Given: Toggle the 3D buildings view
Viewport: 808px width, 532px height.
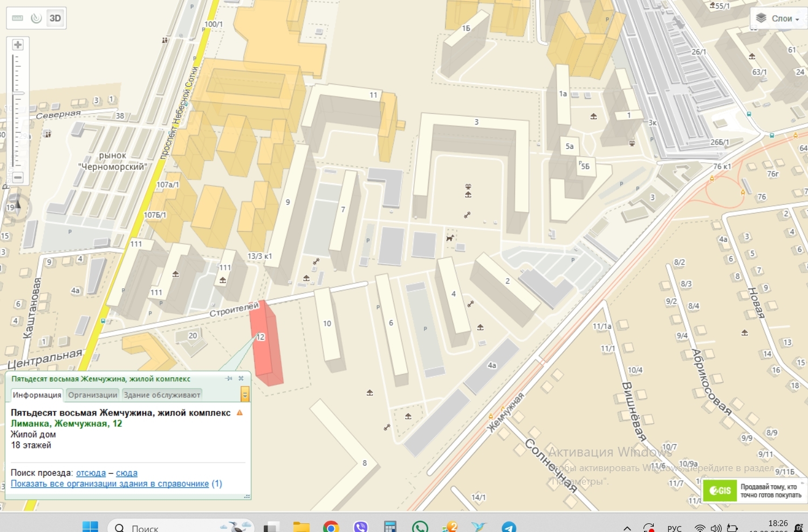Looking at the screenshot, I should click(x=55, y=18).
